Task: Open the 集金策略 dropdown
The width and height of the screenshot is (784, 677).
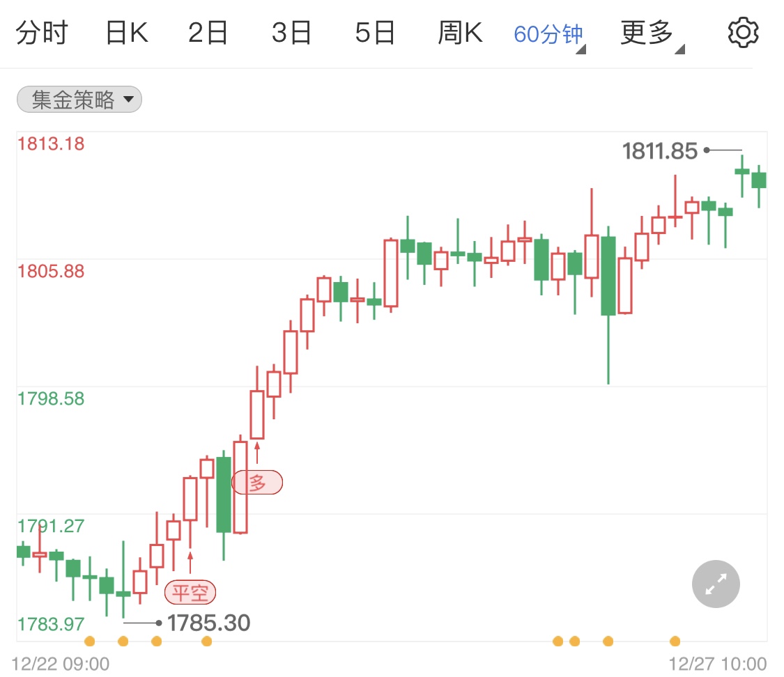Action: 79,100
